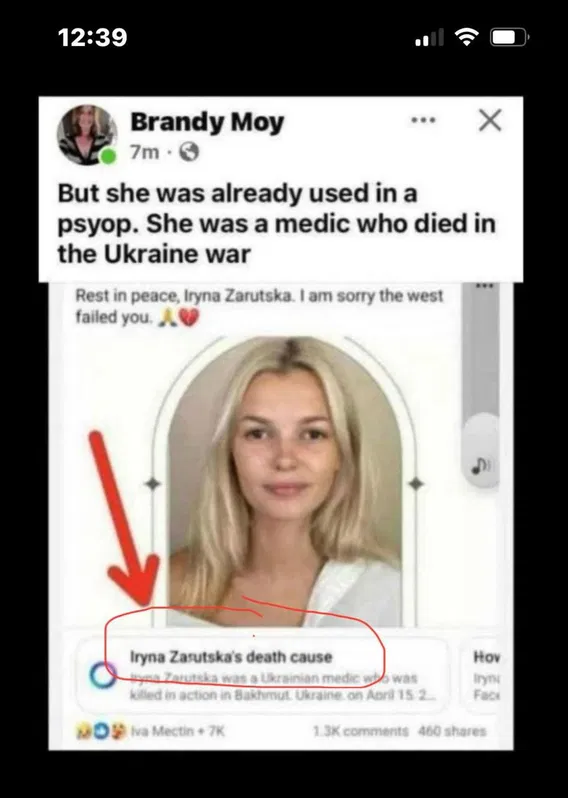Click the globe public audience icon
The image size is (568, 798).
pyautogui.click(x=189, y=152)
